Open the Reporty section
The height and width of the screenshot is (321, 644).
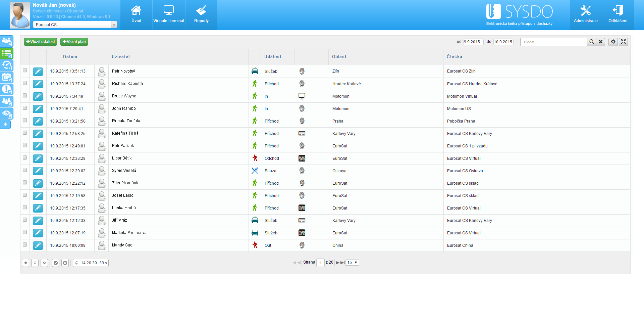click(201, 15)
